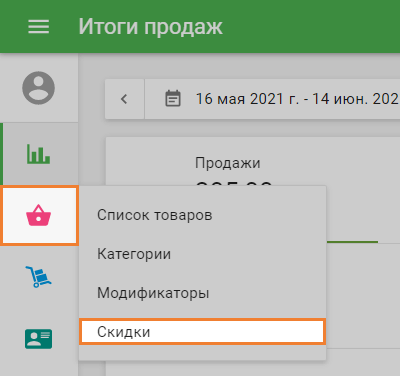The image size is (400, 376).
Task: Open the hamburger navigation menu
Action: tap(39, 27)
